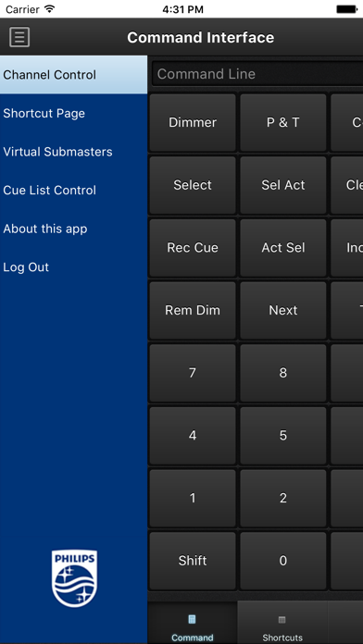Viewport: 363px width, 644px height.
Task: Click the battery indicator in status bar
Action: 346,9
